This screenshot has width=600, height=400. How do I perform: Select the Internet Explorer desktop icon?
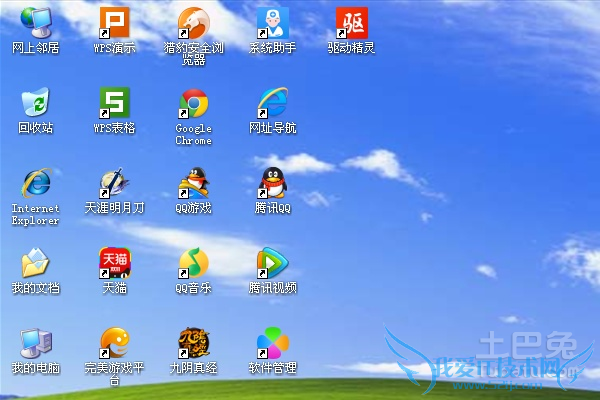click(35, 183)
